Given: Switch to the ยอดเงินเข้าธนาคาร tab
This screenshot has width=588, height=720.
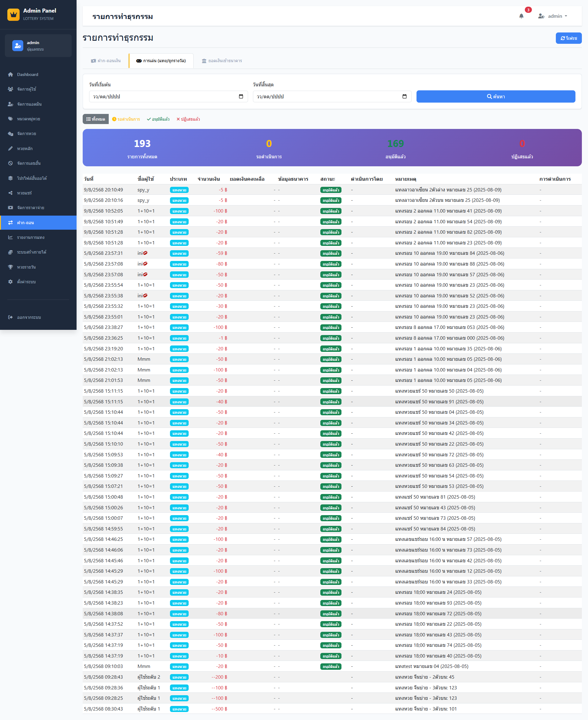Looking at the screenshot, I should pyautogui.click(x=222, y=61).
